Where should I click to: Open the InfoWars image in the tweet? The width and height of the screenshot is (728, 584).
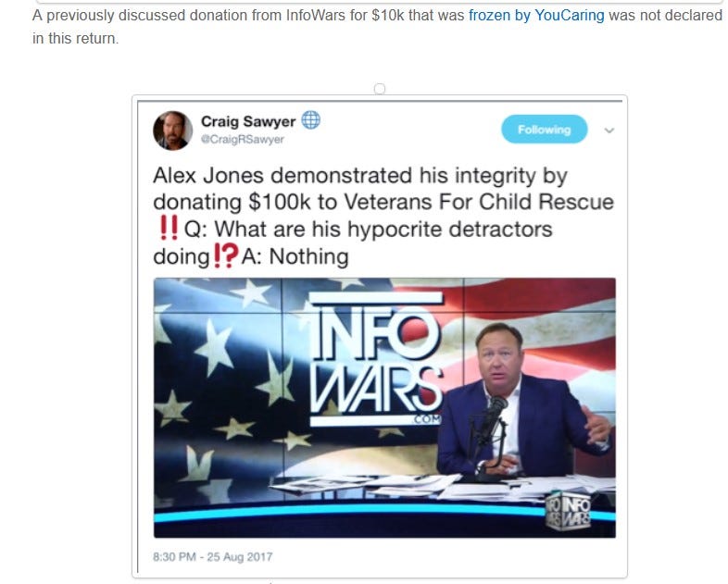pyautogui.click(x=384, y=408)
